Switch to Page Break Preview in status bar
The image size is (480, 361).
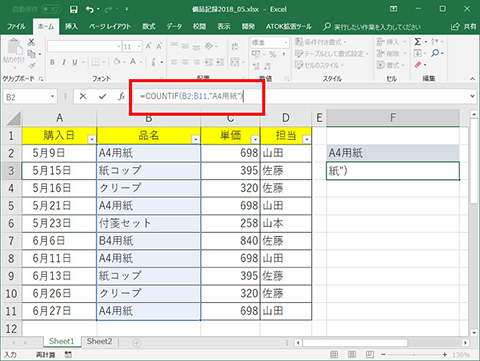[x=369, y=354]
